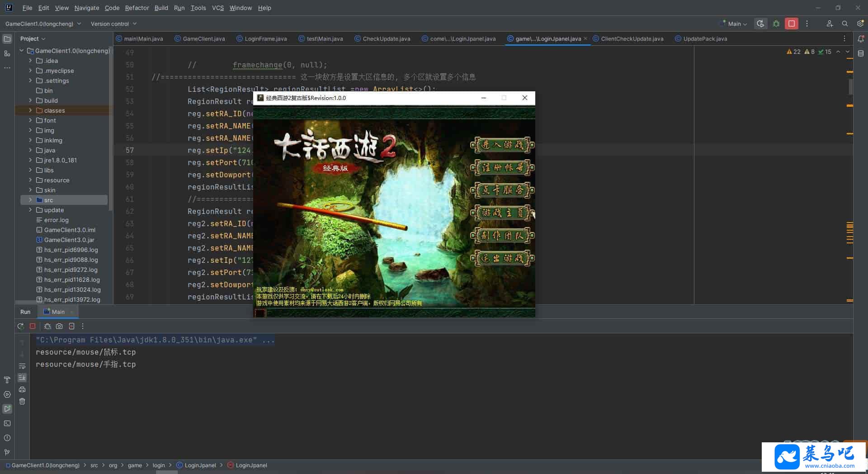Stop the running Main with red stop button
The width and height of the screenshot is (868, 474).
point(792,24)
